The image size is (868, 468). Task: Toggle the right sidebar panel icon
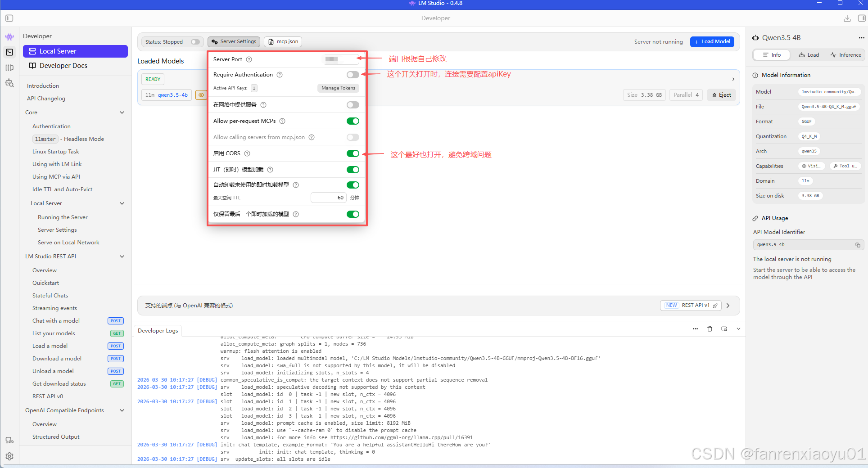pyautogui.click(x=862, y=18)
